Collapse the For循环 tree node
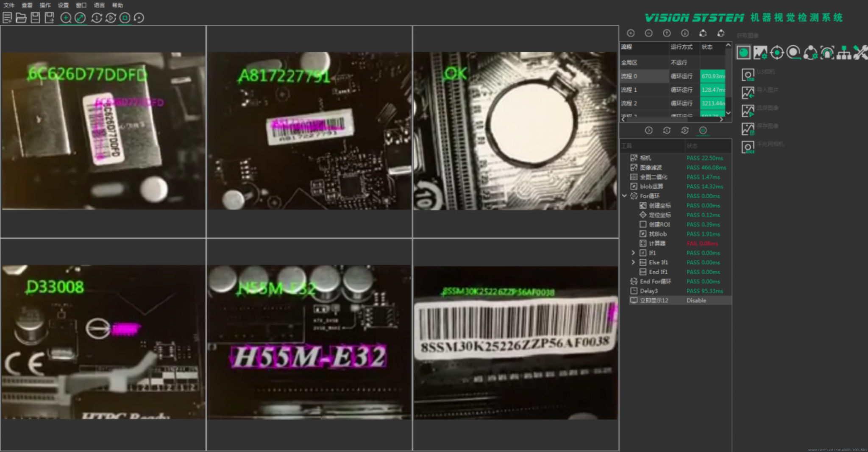Image resolution: width=868 pixels, height=452 pixels. (x=624, y=196)
